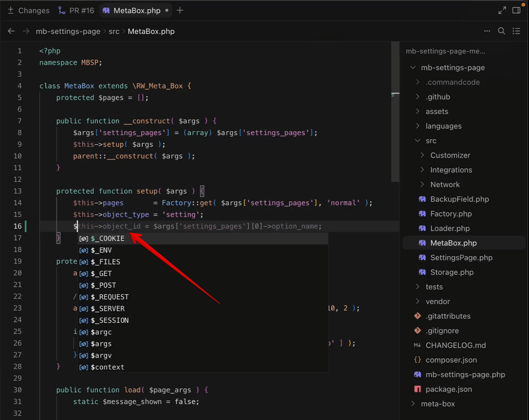
Task: Click the editor vertical scrollbar thumb
Action: [x=395, y=112]
